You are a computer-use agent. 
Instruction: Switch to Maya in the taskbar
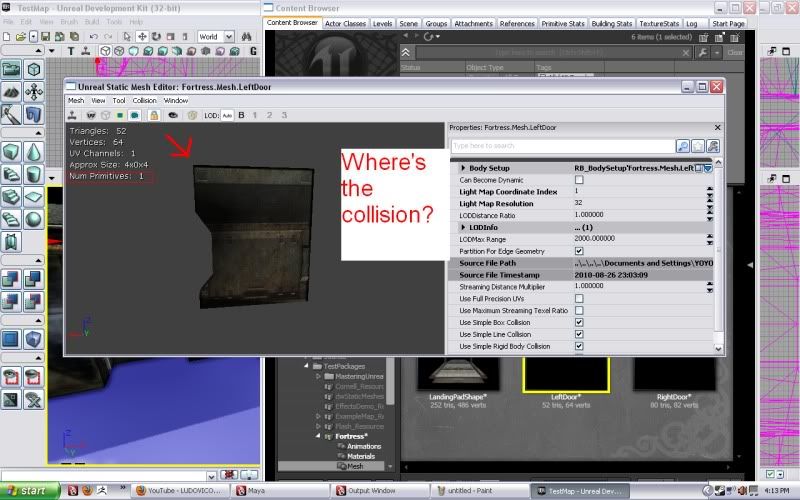pyautogui.click(x=280, y=491)
